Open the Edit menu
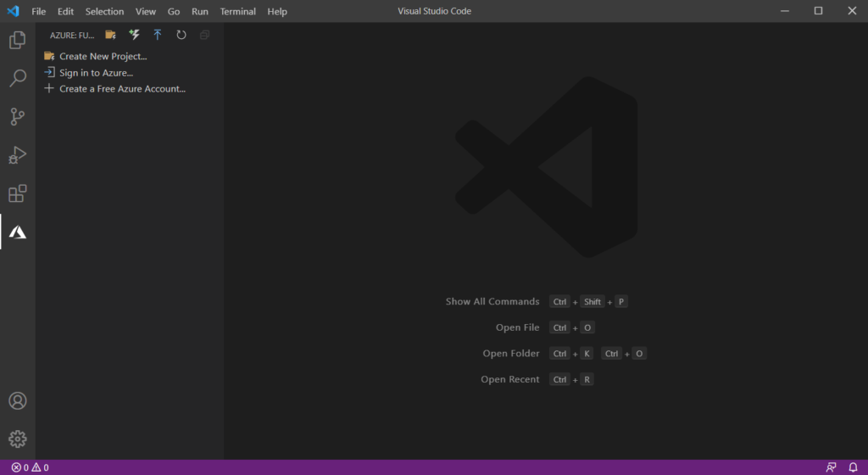Image resolution: width=868 pixels, height=475 pixels. tap(65, 11)
